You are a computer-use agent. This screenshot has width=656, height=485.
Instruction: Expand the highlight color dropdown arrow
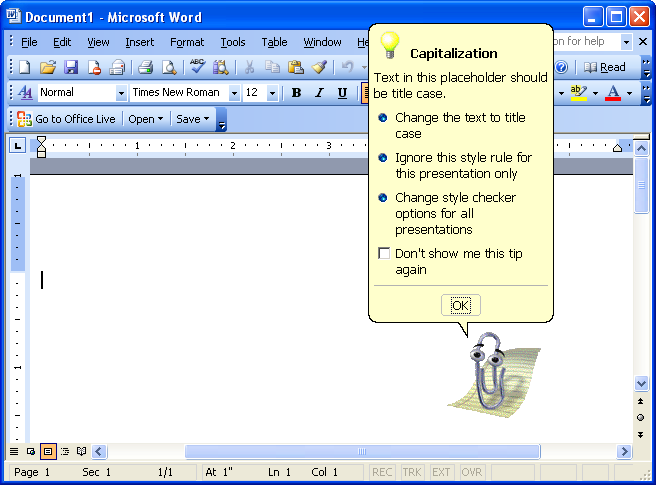595,93
